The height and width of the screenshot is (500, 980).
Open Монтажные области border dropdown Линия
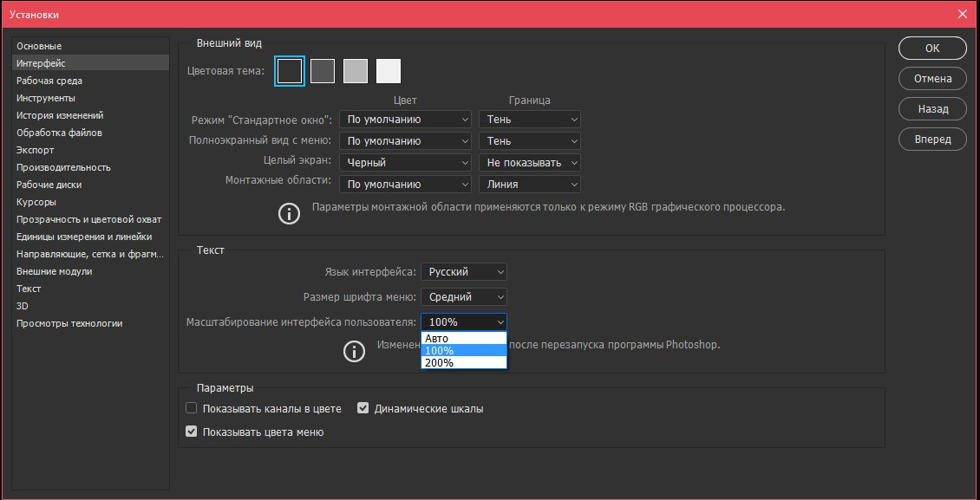pyautogui.click(x=529, y=185)
